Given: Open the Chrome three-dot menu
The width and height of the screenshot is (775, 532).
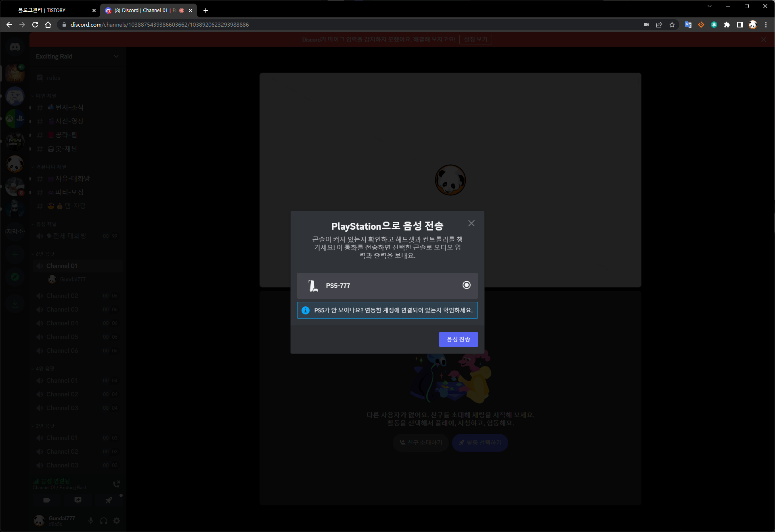Looking at the screenshot, I should pos(766,25).
